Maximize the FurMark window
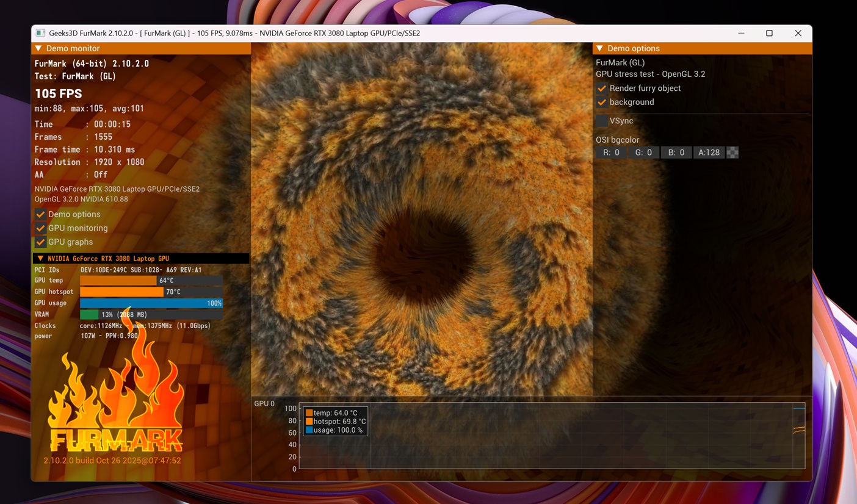This screenshot has height=504, width=857. tap(769, 33)
